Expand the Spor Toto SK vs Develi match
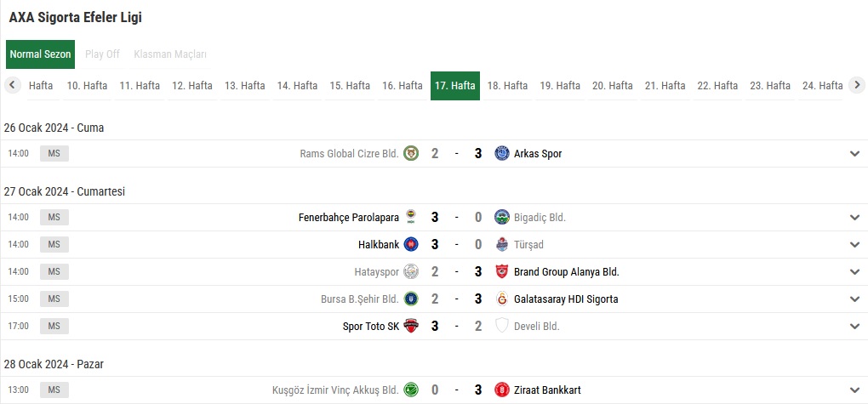 (854, 327)
